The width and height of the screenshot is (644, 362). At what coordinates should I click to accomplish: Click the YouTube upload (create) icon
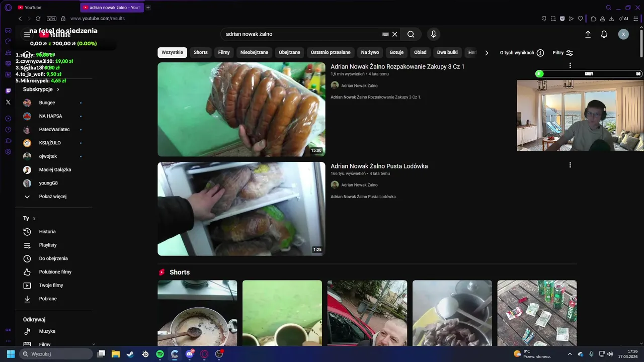(588, 34)
